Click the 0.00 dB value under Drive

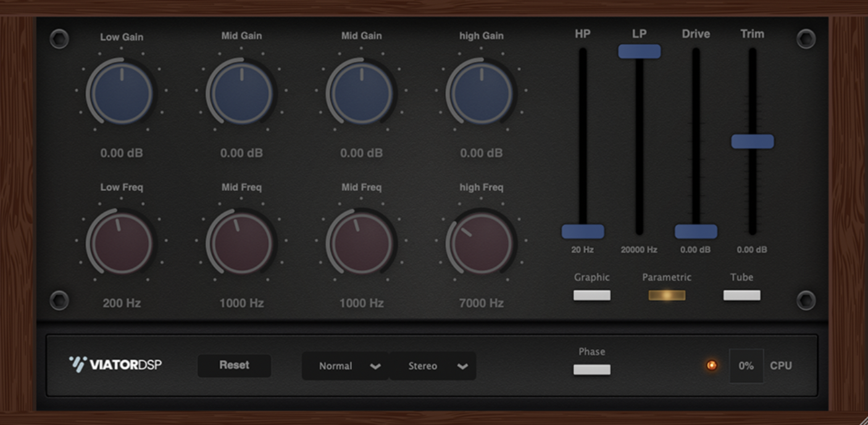[696, 250]
